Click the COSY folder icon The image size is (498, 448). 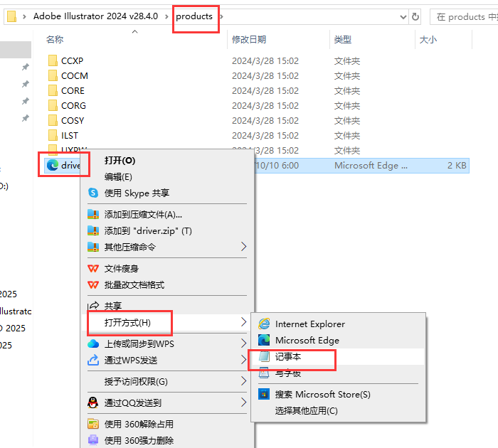coord(53,120)
